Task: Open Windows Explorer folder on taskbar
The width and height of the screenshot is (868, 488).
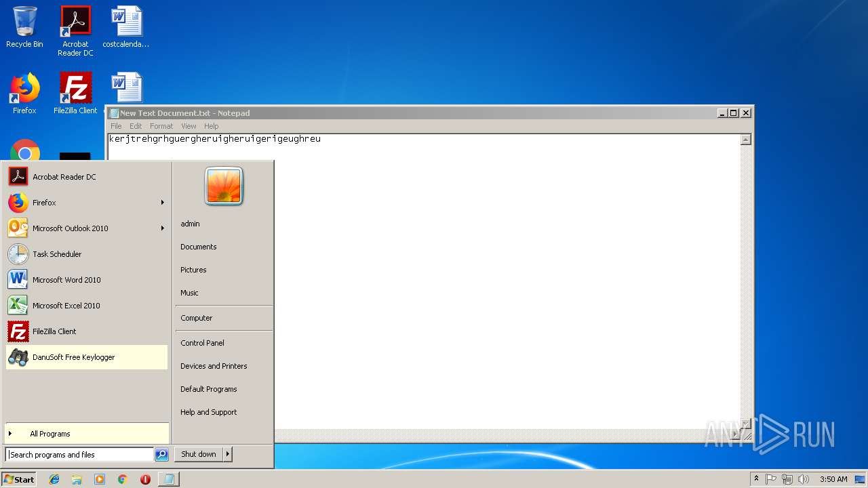Action: tap(77, 479)
